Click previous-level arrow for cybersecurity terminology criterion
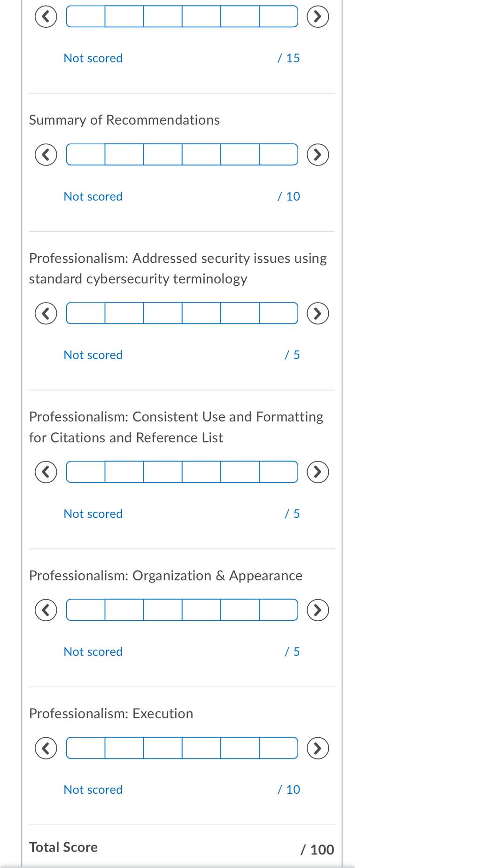481x868 pixels. click(46, 313)
